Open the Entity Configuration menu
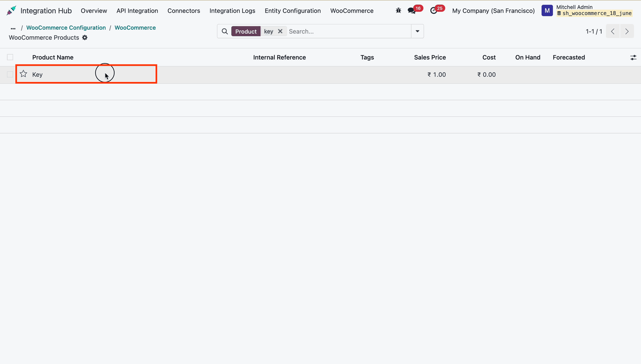Viewport: 641px width, 364px height. [x=293, y=11]
